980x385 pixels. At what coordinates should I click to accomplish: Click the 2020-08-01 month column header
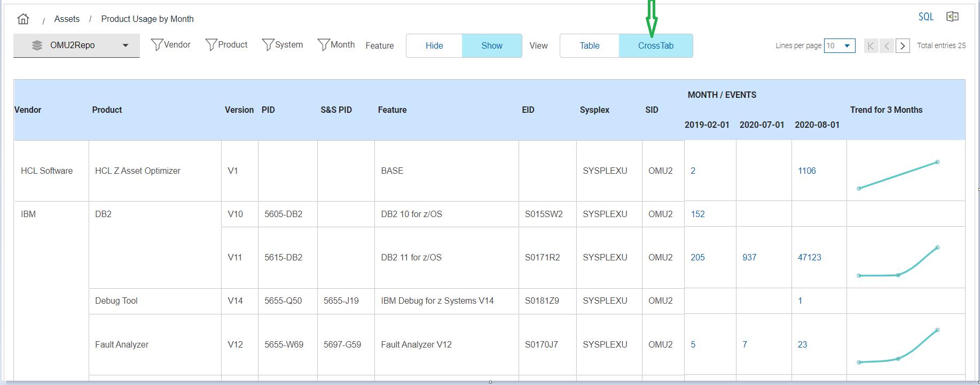click(x=817, y=125)
